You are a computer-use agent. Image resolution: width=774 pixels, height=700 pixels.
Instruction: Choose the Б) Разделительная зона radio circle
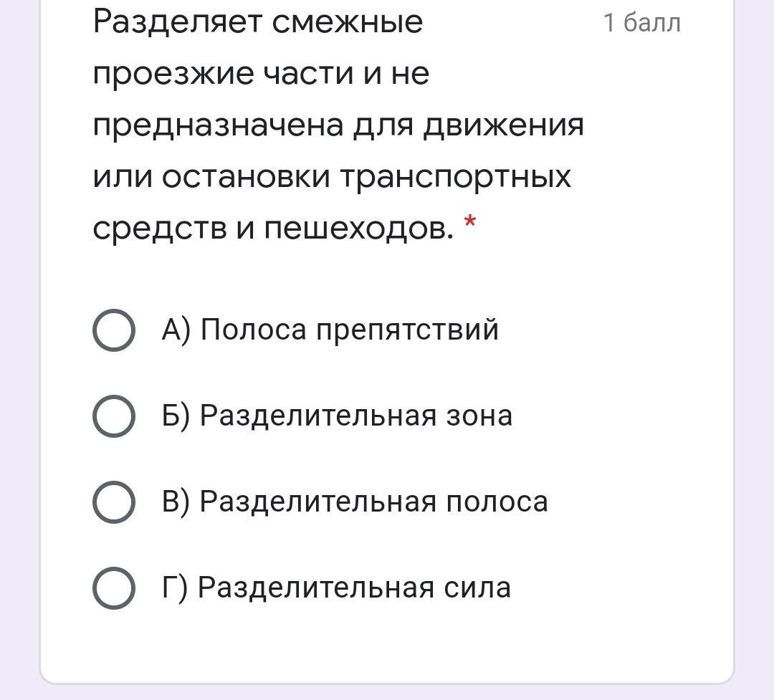click(113, 416)
